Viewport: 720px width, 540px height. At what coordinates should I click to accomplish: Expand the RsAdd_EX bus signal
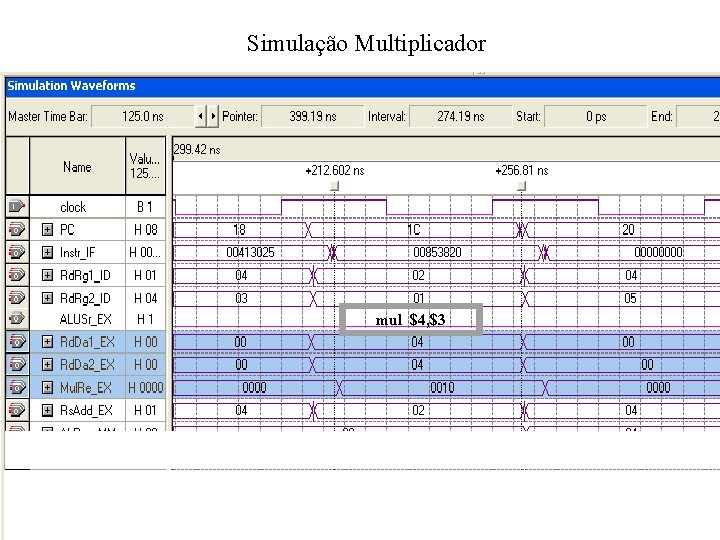click(x=47, y=410)
